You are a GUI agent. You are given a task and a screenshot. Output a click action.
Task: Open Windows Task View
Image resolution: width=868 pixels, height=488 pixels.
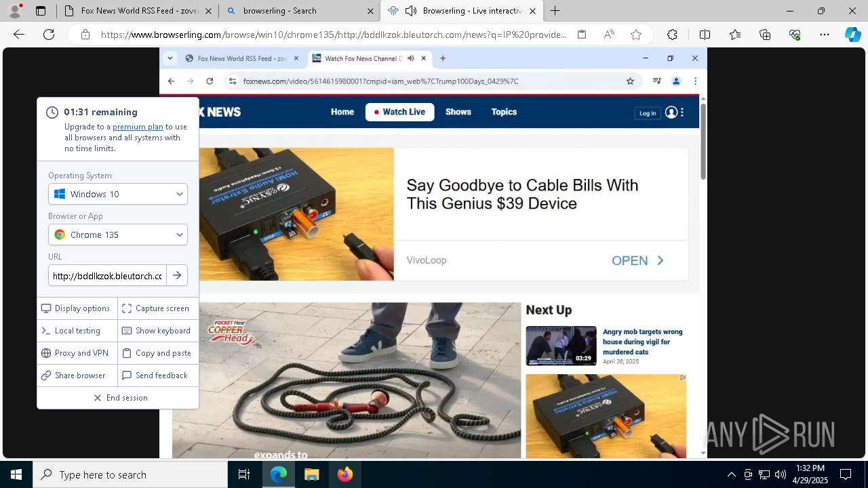(244, 474)
